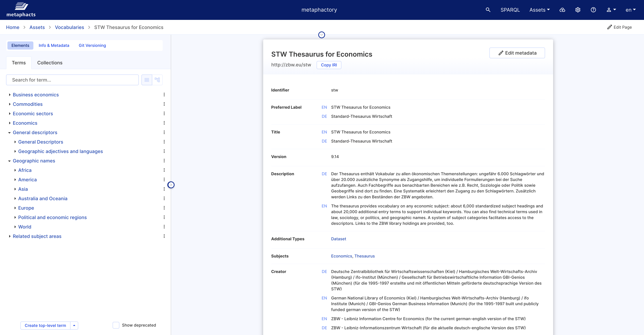This screenshot has height=335, width=644.
Task: Toggle the Show deprecated checkbox
Action: tap(116, 325)
